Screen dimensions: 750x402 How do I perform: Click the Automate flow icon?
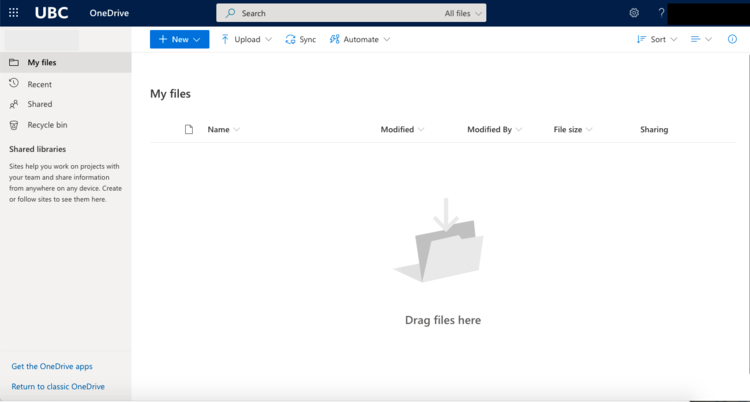(x=334, y=39)
